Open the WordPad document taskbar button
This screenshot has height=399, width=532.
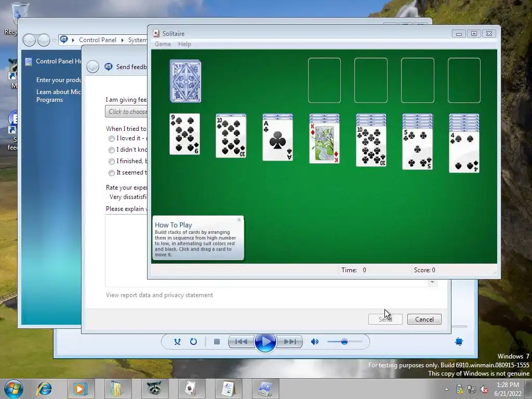tap(228, 389)
